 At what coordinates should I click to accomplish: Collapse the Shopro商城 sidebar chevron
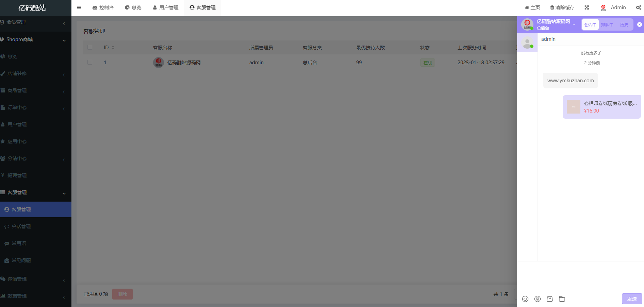pos(64,40)
